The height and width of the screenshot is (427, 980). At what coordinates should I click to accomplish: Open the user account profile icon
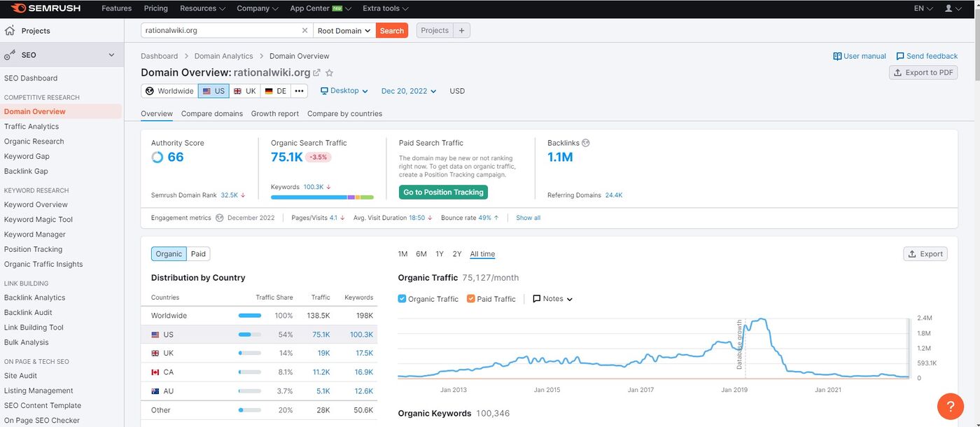tap(949, 8)
